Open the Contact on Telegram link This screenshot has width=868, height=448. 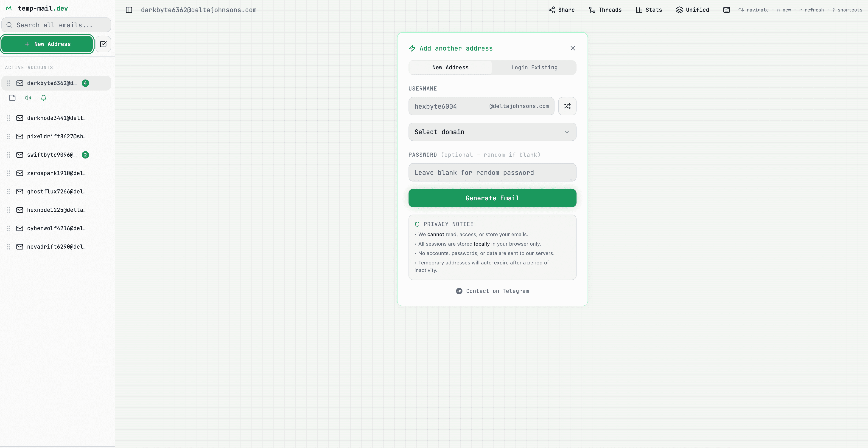[x=492, y=291]
